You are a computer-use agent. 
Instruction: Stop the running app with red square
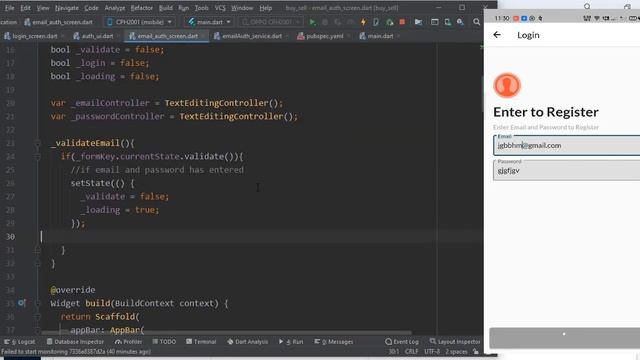(x=402, y=22)
